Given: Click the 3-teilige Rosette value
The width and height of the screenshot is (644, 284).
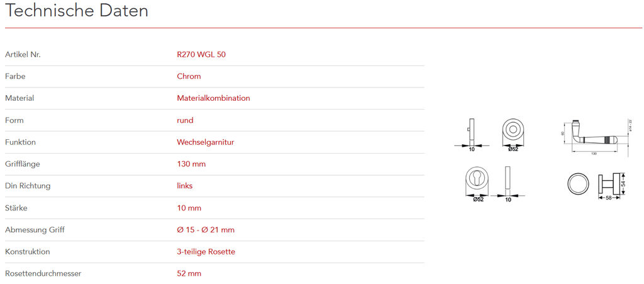Looking at the screenshot, I should click(206, 252).
